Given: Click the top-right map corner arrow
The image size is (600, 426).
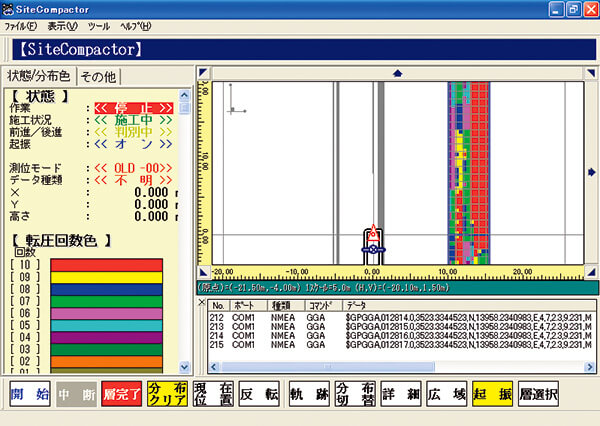Looking at the screenshot, I should pyautogui.click(x=591, y=72).
